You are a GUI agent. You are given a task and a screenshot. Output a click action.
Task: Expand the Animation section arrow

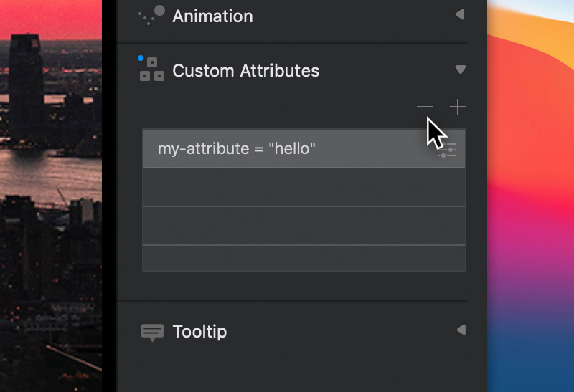[460, 14]
